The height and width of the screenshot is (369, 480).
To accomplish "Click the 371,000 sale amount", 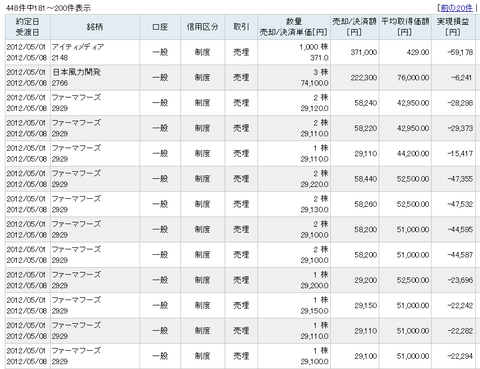I will [364, 52].
